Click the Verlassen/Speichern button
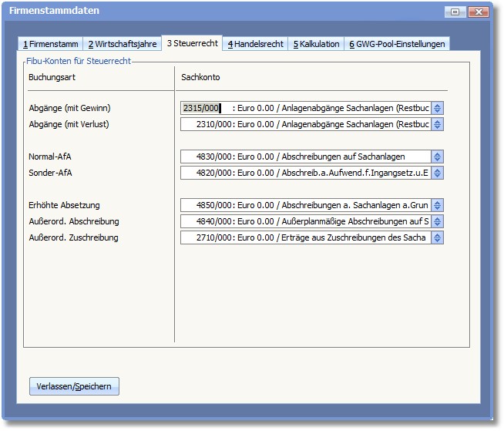The width and height of the screenshot is (504, 431). coord(74,387)
